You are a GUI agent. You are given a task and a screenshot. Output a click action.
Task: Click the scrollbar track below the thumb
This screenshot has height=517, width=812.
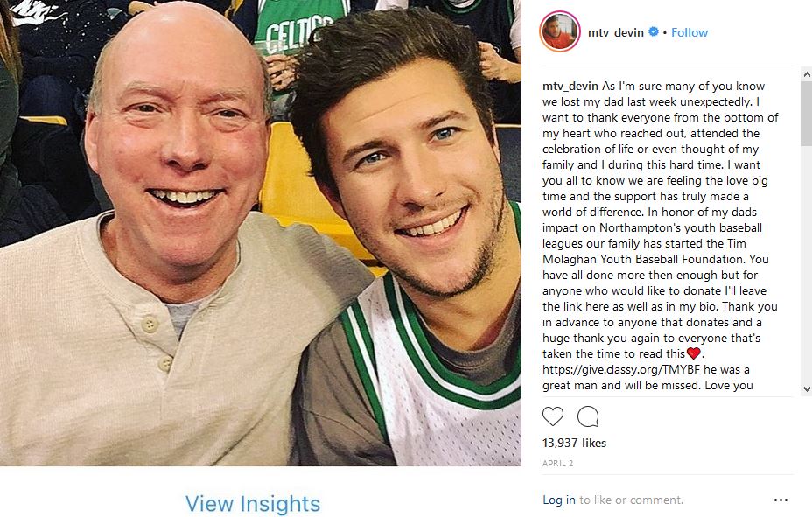tap(806, 264)
